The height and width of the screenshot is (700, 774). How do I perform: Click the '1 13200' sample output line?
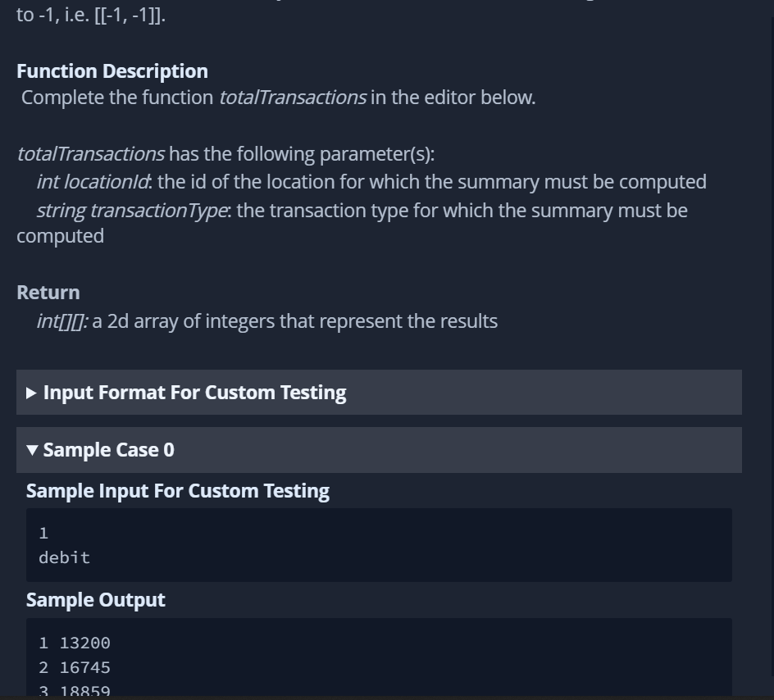(74, 643)
